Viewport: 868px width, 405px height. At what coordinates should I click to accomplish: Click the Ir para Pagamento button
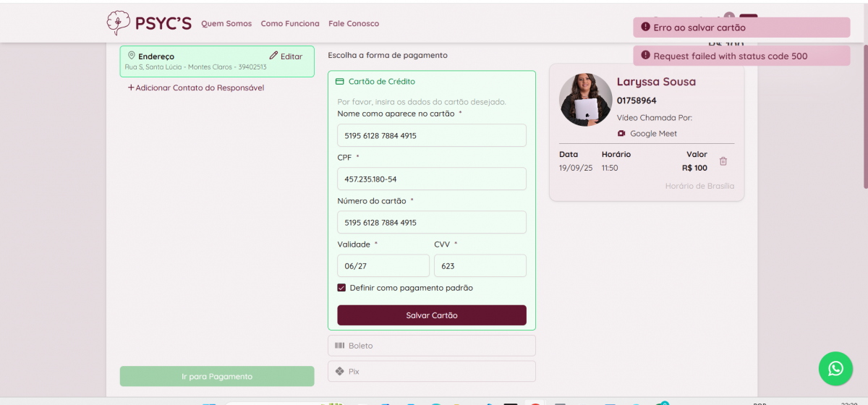pos(217,376)
